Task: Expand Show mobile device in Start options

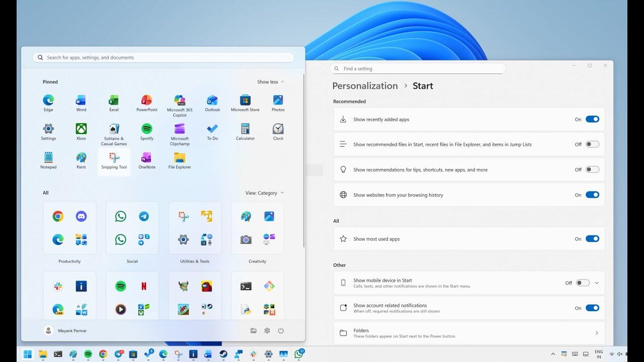Action: click(597, 283)
